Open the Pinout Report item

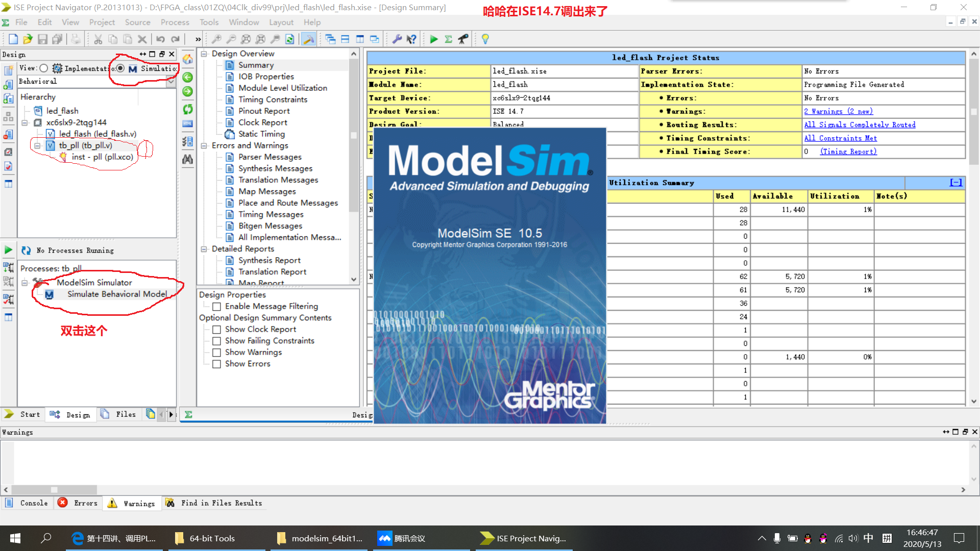(264, 111)
